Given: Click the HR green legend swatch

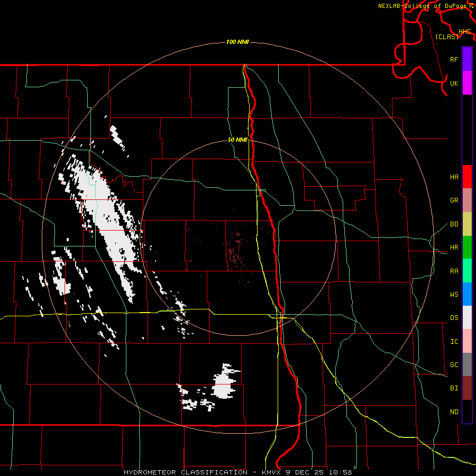Looking at the screenshot, I should point(467,247).
